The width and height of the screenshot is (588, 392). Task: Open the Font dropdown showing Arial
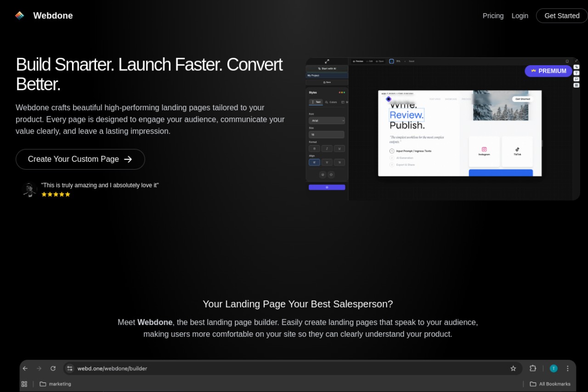[327, 120]
